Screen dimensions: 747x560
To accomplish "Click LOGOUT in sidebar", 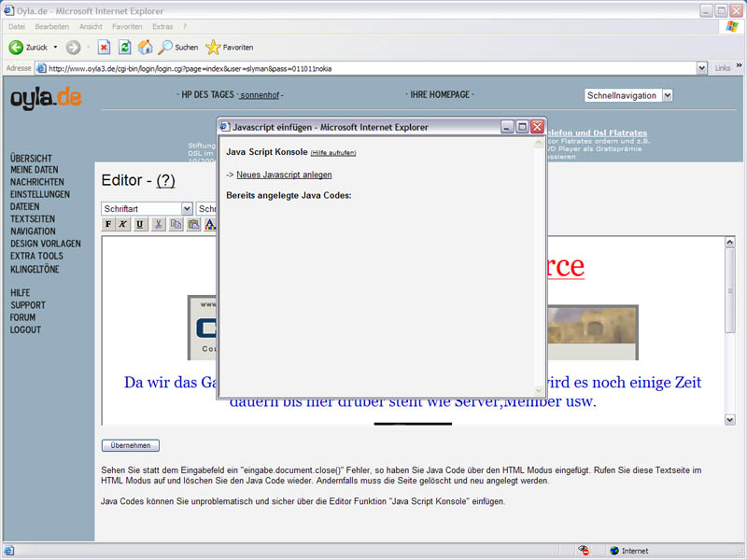I will pyautogui.click(x=26, y=330).
